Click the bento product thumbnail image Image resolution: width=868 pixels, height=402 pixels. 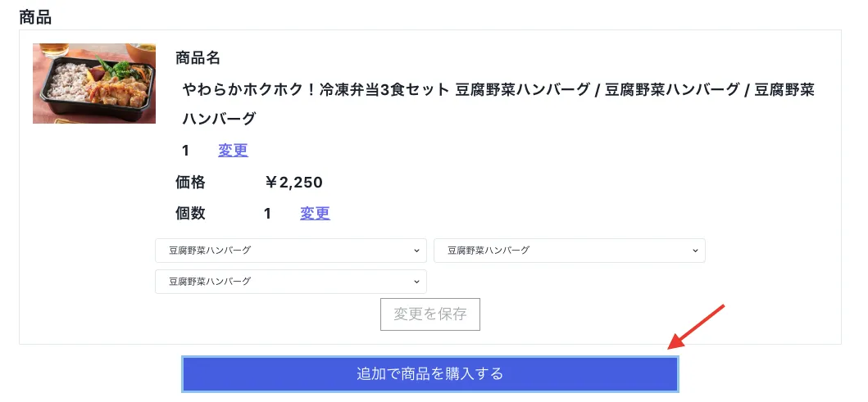pos(94,84)
